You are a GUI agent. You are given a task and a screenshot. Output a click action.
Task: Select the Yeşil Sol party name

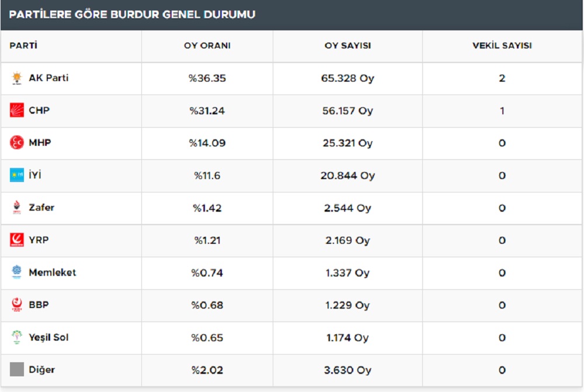pos(49,337)
